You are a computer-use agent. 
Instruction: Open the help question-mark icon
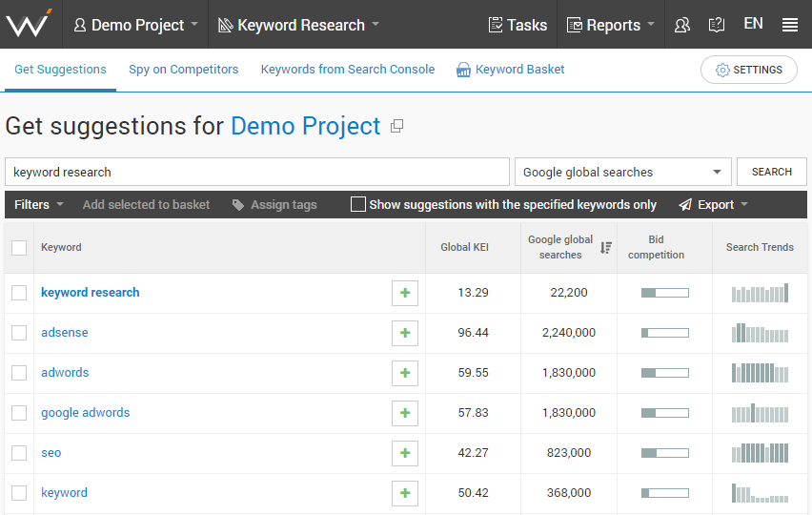pyautogui.click(x=716, y=25)
